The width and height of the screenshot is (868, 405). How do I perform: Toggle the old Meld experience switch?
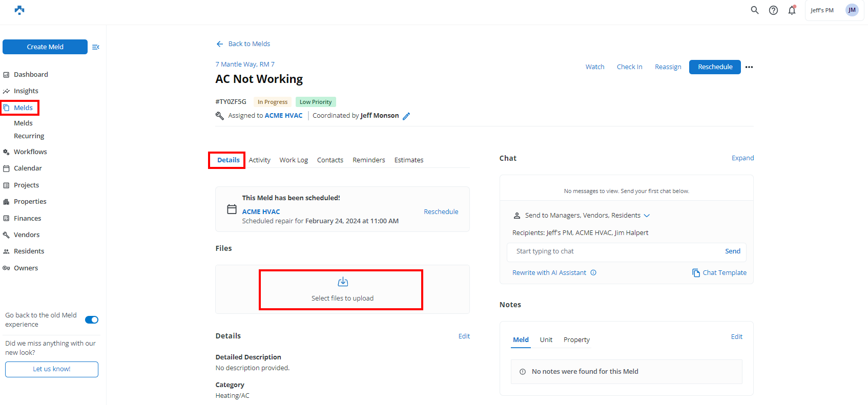pyautogui.click(x=92, y=320)
